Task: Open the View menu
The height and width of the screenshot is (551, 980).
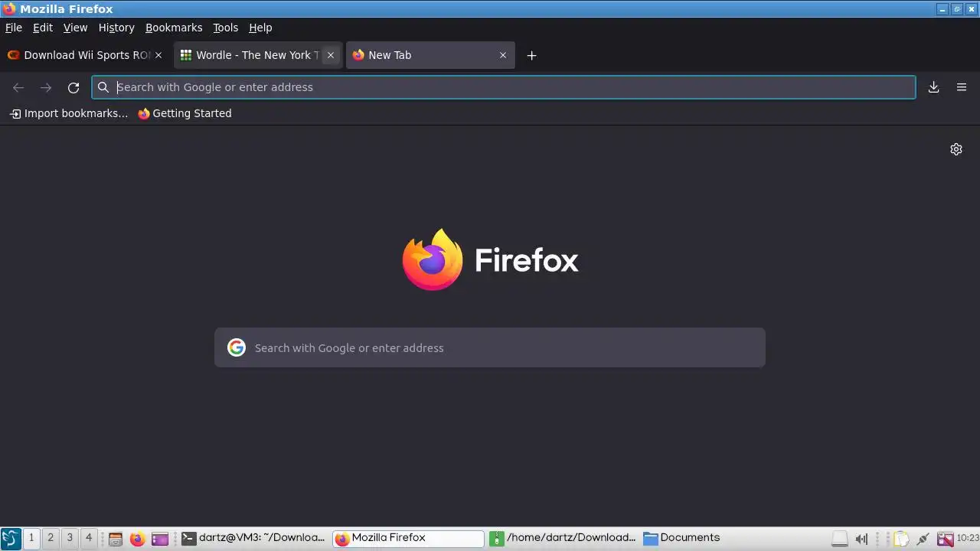Action: pos(75,28)
